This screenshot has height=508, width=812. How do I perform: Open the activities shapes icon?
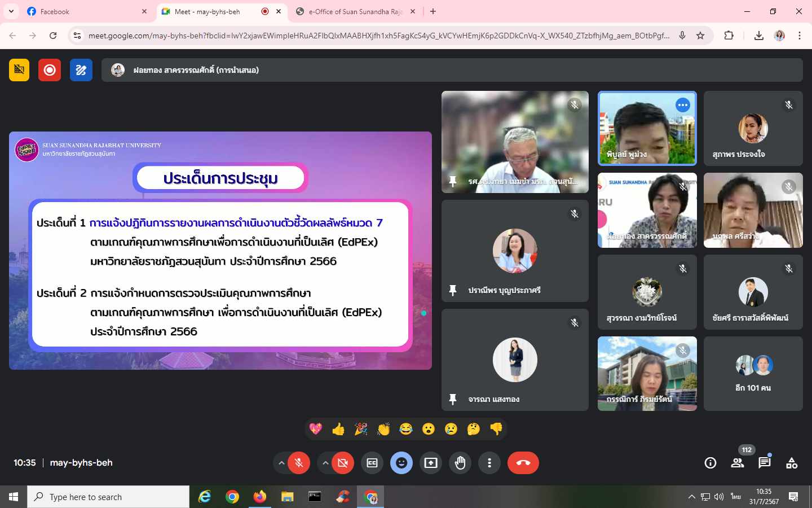(792, 463)
